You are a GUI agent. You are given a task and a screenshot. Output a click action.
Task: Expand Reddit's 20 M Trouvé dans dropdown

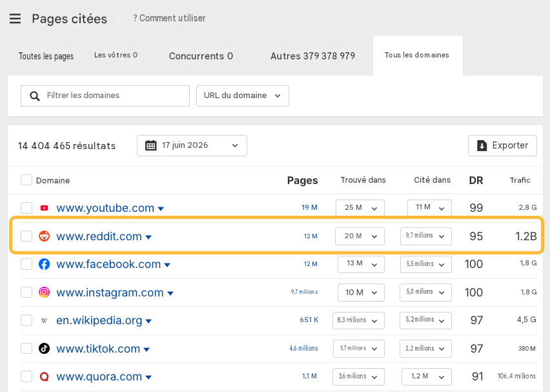click(x=360, y=236)
